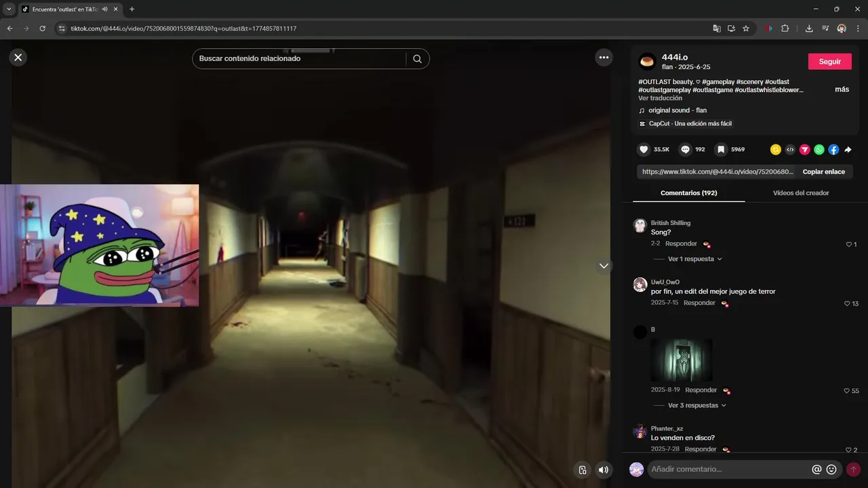Click the Pepe wizard overlay image

pyautogui.click(x=99, y=245)
